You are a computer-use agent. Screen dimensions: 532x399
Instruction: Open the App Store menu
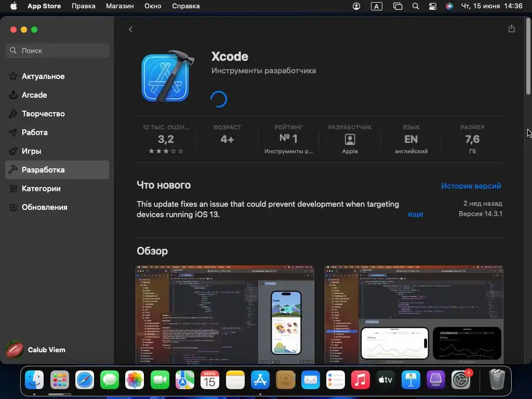44,6
